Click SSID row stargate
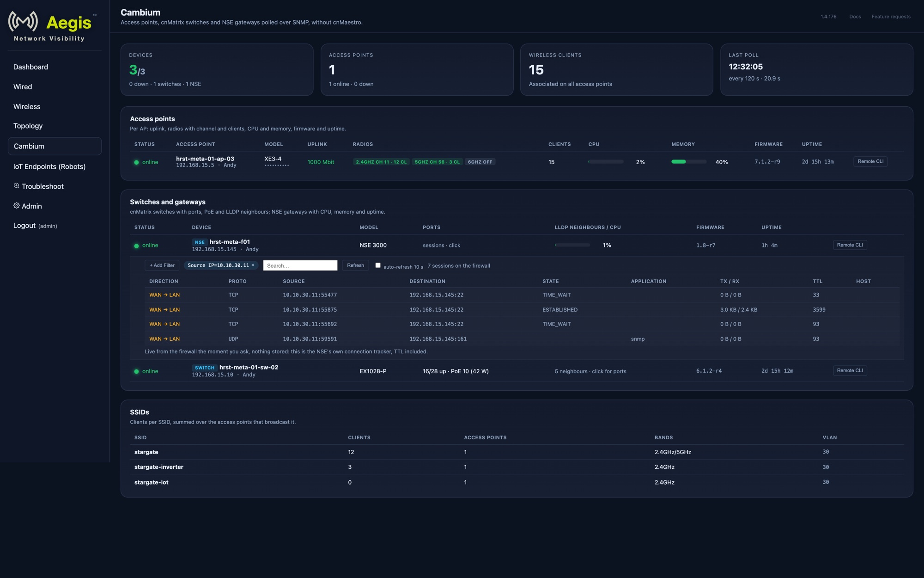This screenshot has width=924, height=578. pos(517,452)
